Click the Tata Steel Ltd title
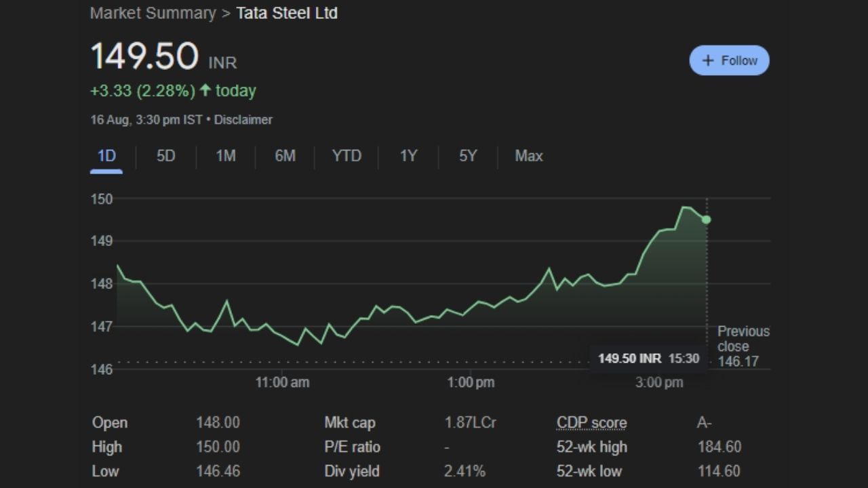This screenshot has height=488, width=868. pyautogui.click(x=287, y=13)
